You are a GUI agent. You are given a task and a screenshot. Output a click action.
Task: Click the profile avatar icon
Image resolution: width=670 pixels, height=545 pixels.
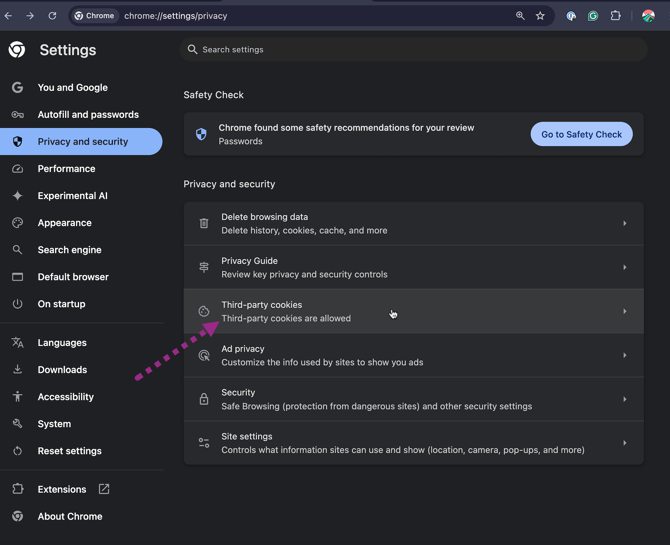(x=648, y=16)
